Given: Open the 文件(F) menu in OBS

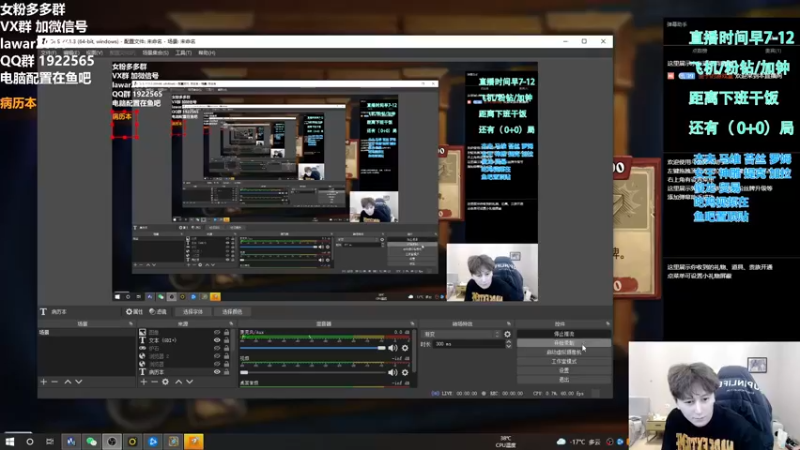Looking at the screenshot, I should pyautogui.click(x=48, y=53).
